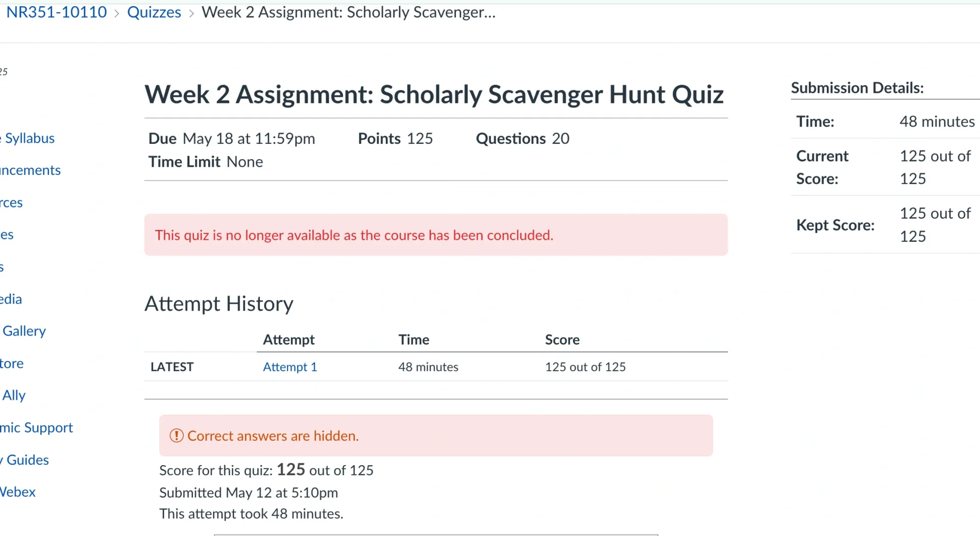Viewport: 980px width, 536px height.
Task: Open the Syllabus page from the course menu
Action: tap(29, 138)
